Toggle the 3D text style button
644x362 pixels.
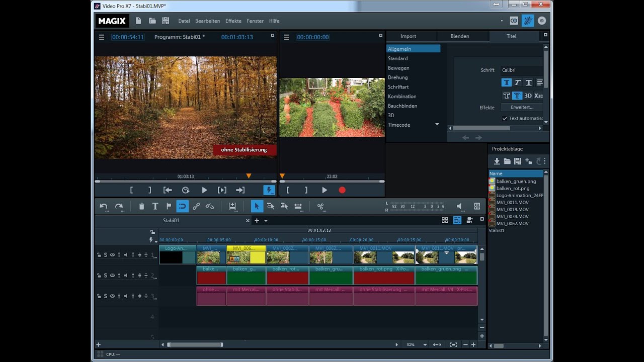click(x=528, y=96)
